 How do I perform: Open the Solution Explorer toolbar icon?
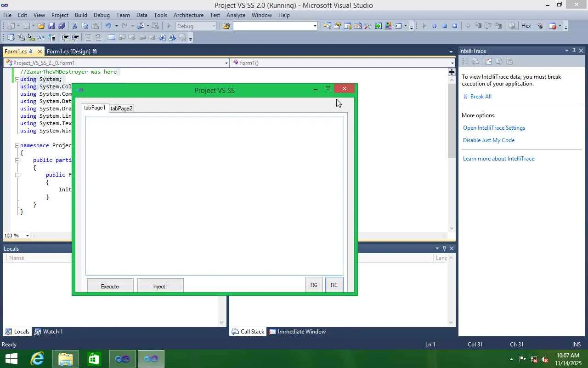[328, 26]
